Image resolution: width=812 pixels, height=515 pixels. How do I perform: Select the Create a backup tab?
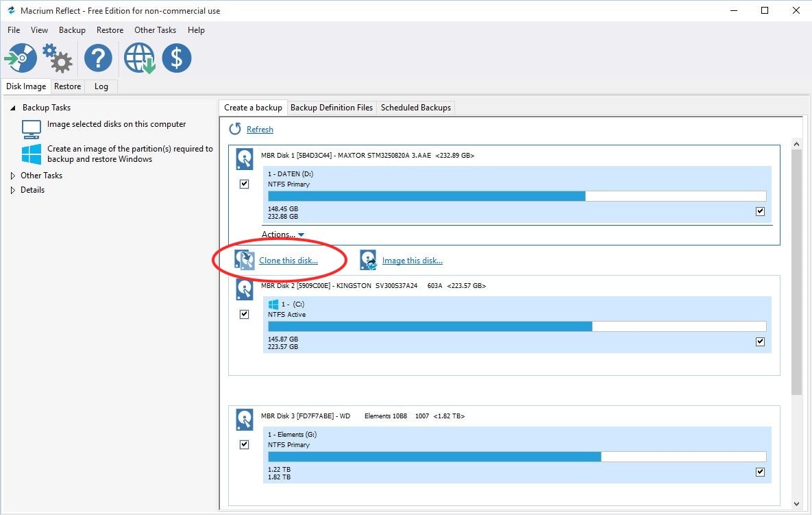254,108
